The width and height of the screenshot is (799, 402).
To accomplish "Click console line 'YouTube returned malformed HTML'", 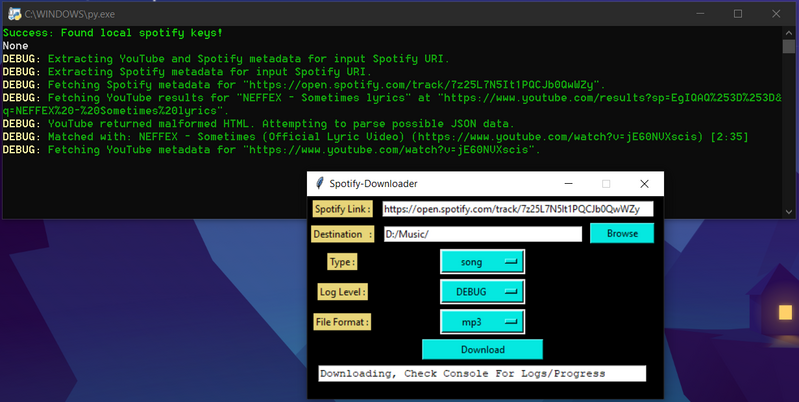I will (x=259, y=124).
